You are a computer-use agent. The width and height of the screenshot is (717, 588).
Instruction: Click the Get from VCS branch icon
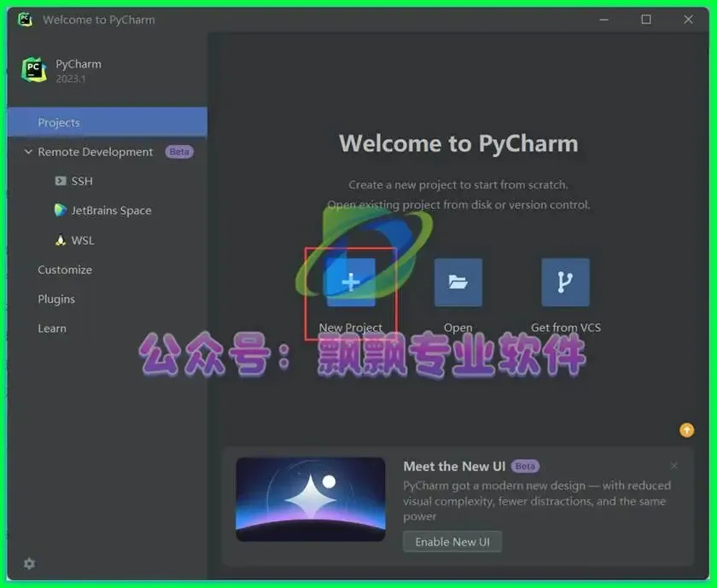coord(565,282)
